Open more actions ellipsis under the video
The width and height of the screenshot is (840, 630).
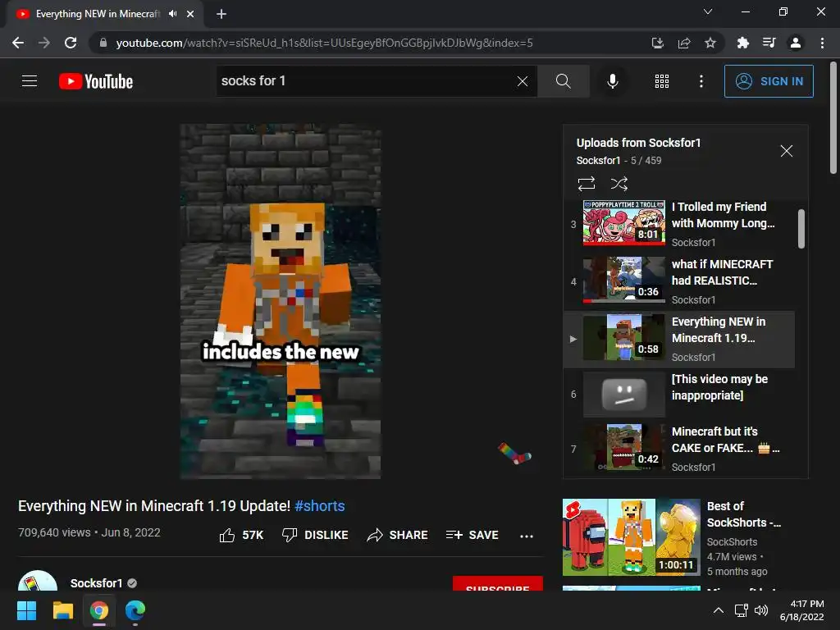(527, 536)
